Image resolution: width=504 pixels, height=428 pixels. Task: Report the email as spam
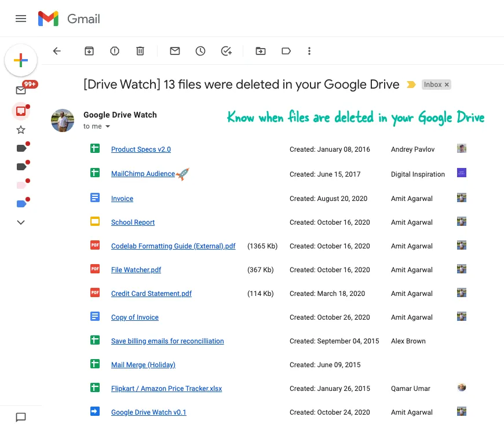pyautogui.click(x=115, y=51)
